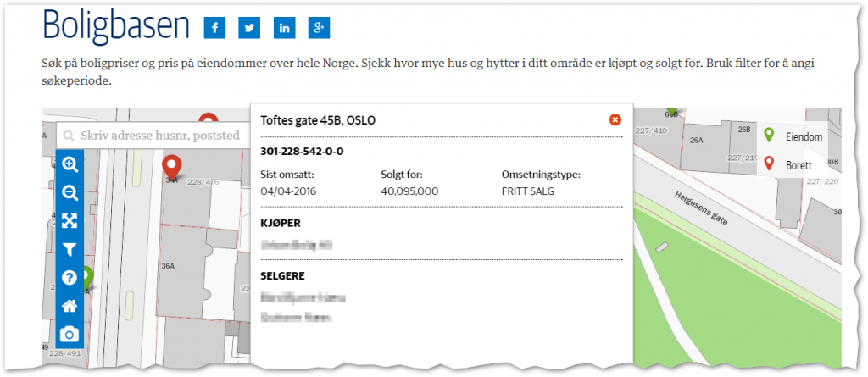Focus the address search field

coord(153,135)
